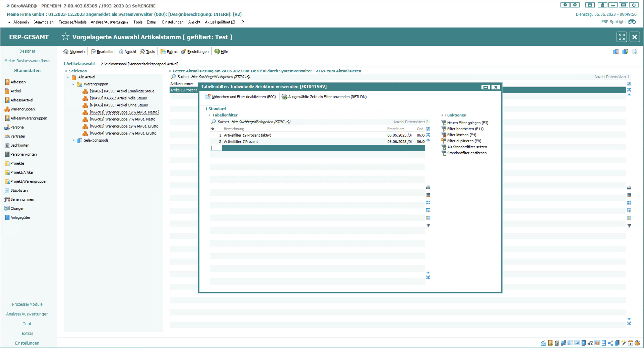Collapse the Alle Artikel tree node
Image resolution: width=644 pixels, height=348 pixels.
click(68, 77)
